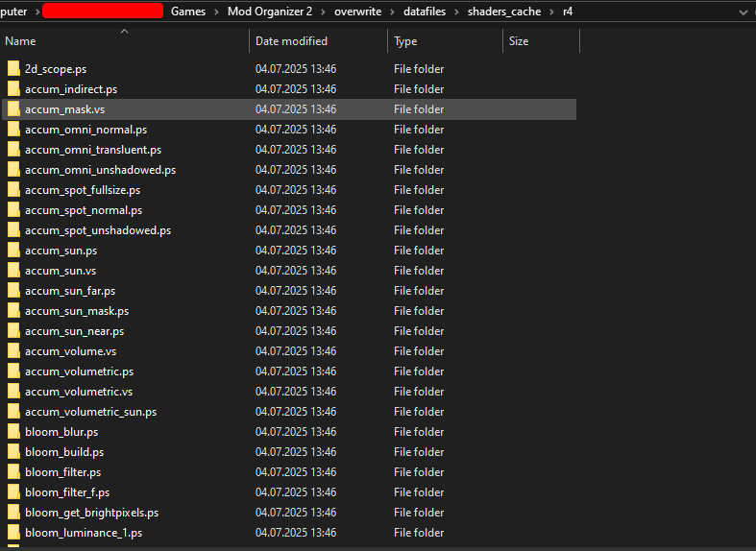756x551 pixels.
Task: Click the date cell of the accum_volume.vs row
Action: 296,351
